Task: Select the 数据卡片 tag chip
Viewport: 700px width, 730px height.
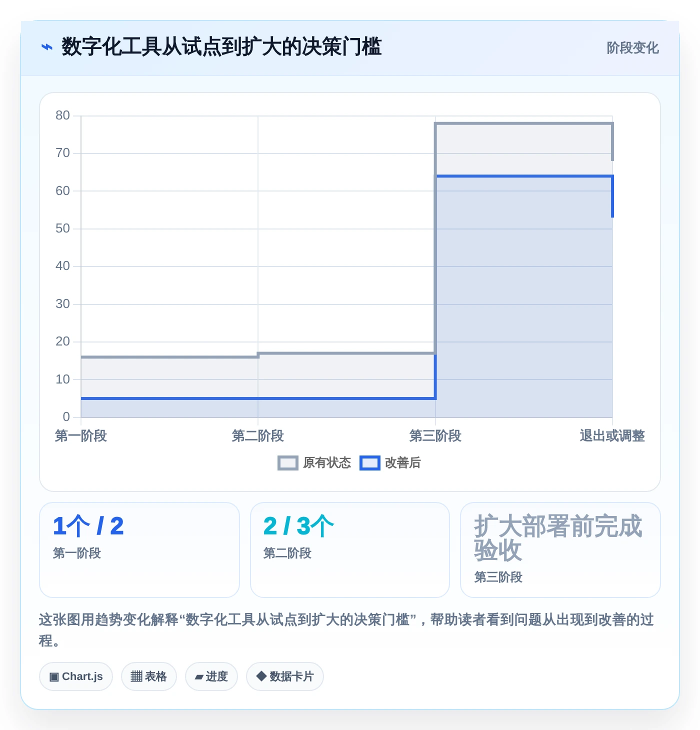Action: pyautogui.click(x=285, y=676)
